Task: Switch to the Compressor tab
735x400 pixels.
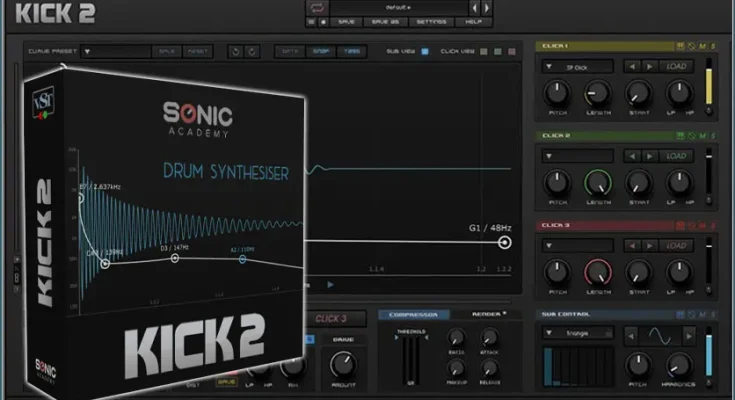Action: pos(414,314)
